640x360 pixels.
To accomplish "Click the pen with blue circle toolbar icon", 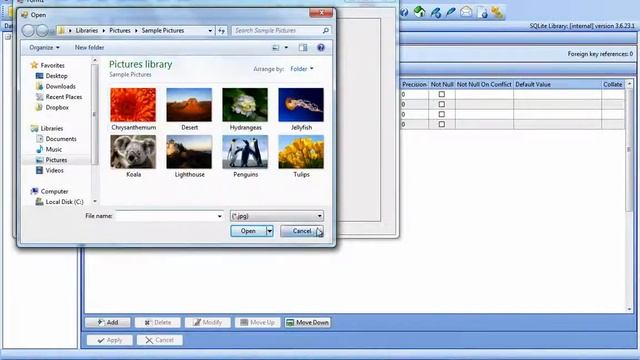I will tap(436, 13).
